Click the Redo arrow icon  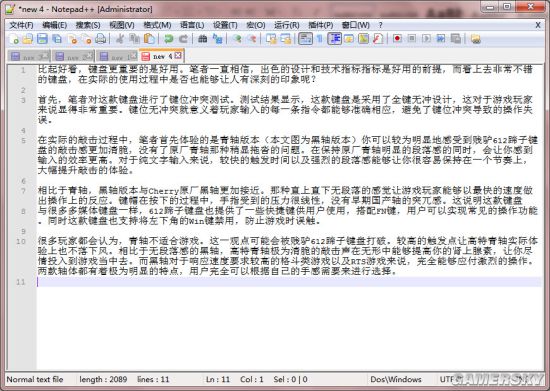pos(183,39)
